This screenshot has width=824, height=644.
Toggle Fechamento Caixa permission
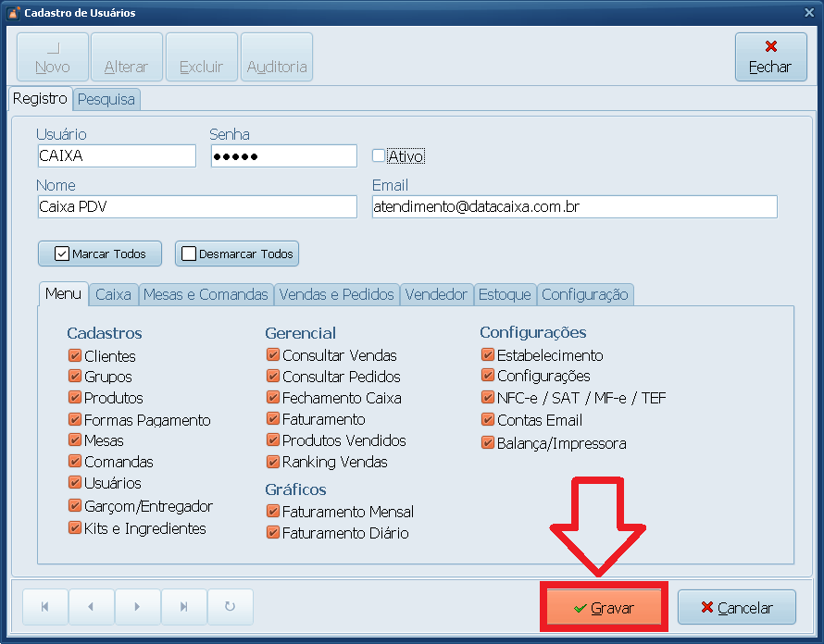click(x=273, y=398)
